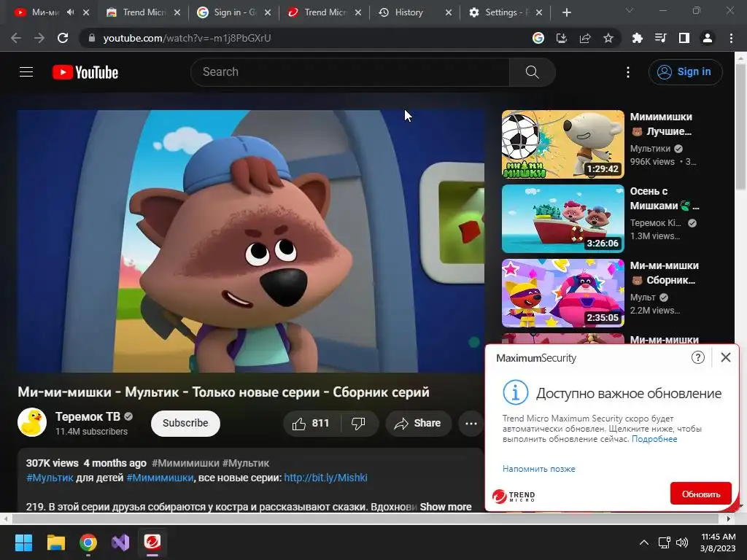This screenshot has height=560, width=747.
Task: Switch to first Trend Micro tab
Action: (143, 12)
